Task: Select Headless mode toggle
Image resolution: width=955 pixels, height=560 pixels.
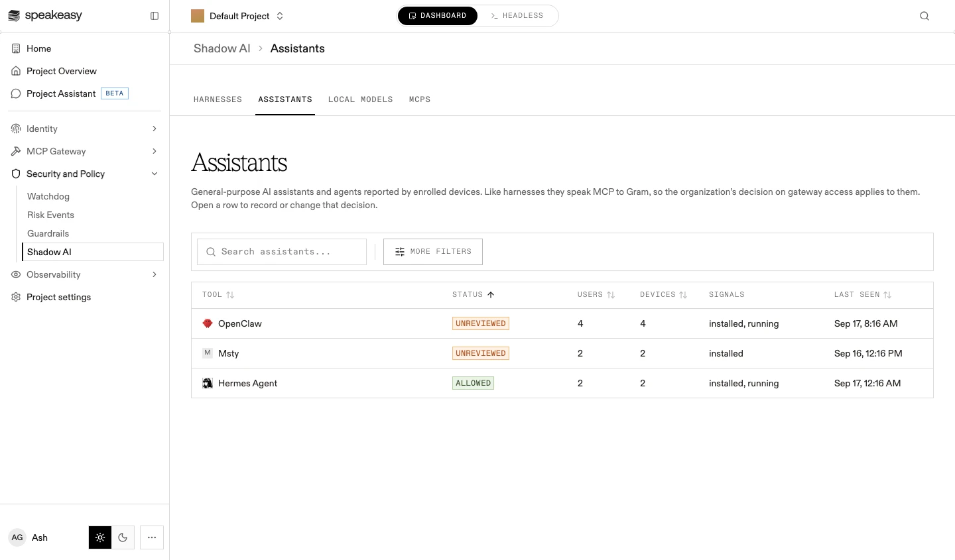Action: 517,16
